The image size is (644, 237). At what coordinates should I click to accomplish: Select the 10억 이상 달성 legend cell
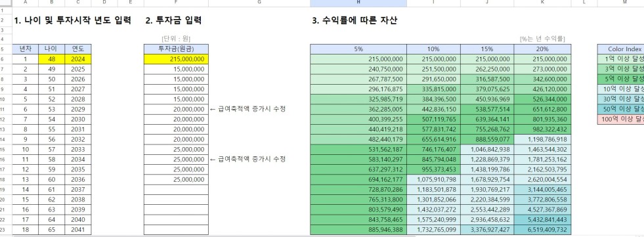tap(620, 89)
